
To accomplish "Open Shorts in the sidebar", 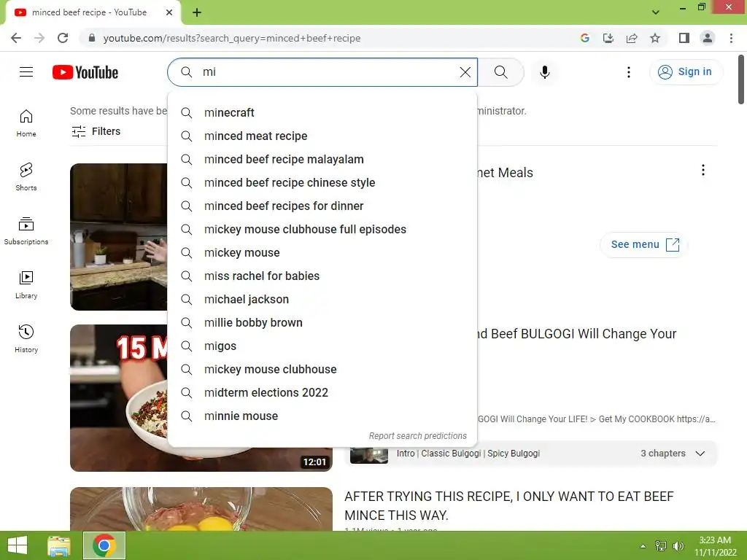I will click(26, 177).
